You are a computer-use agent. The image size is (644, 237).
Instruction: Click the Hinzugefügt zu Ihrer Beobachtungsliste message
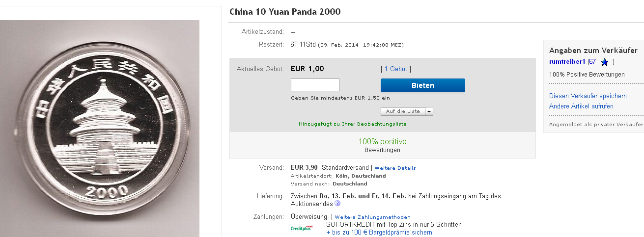(x=352, y=124)
